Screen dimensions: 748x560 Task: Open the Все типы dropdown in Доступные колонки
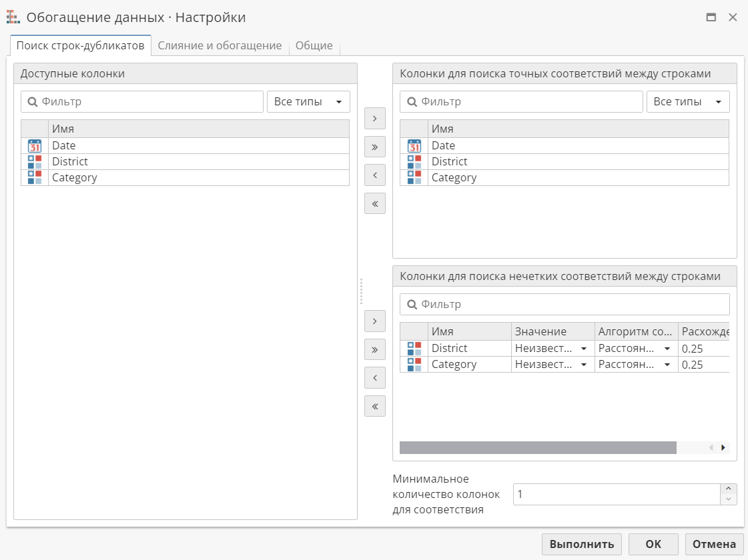click(308, 101)
